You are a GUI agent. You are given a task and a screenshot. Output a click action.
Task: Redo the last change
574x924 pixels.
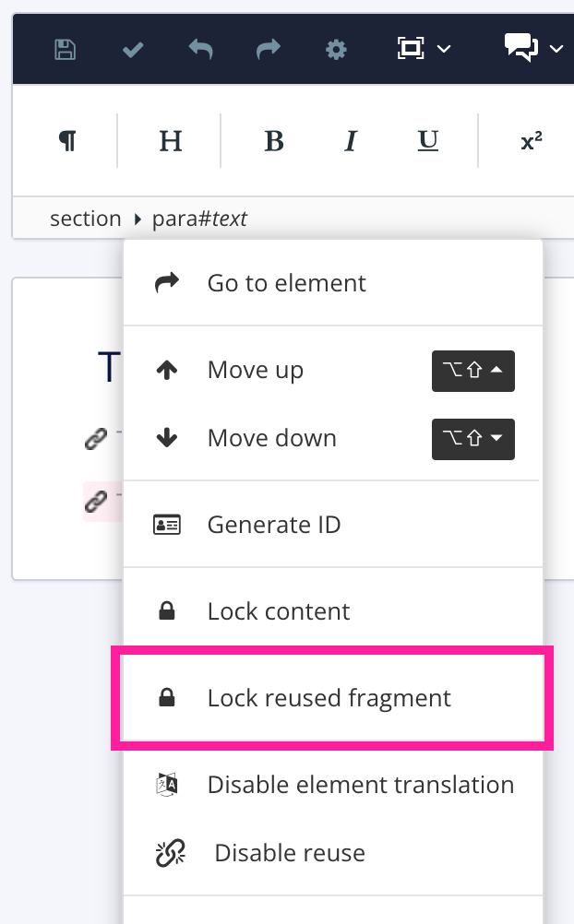point(268,49)
